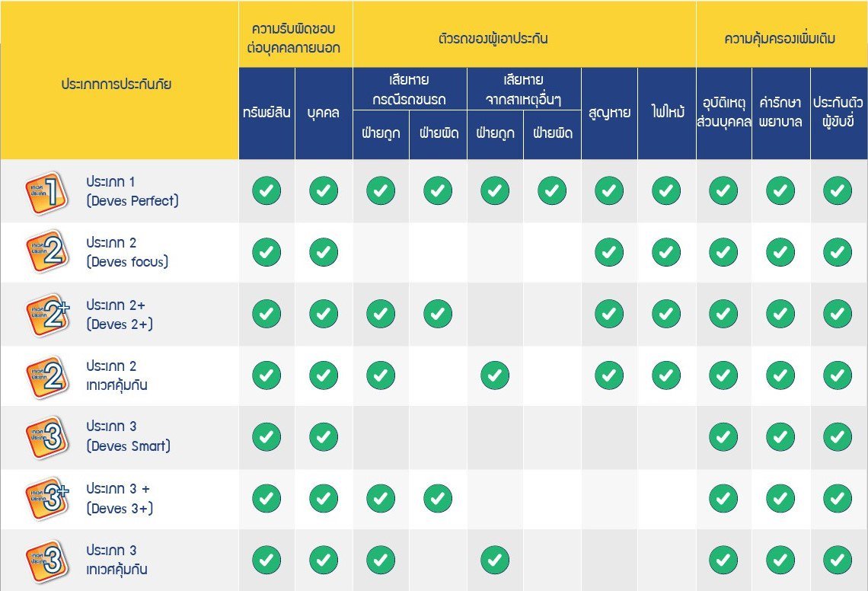Click the ไฟไหม้ column header
The image size is (868, 591).
(666, 113)
